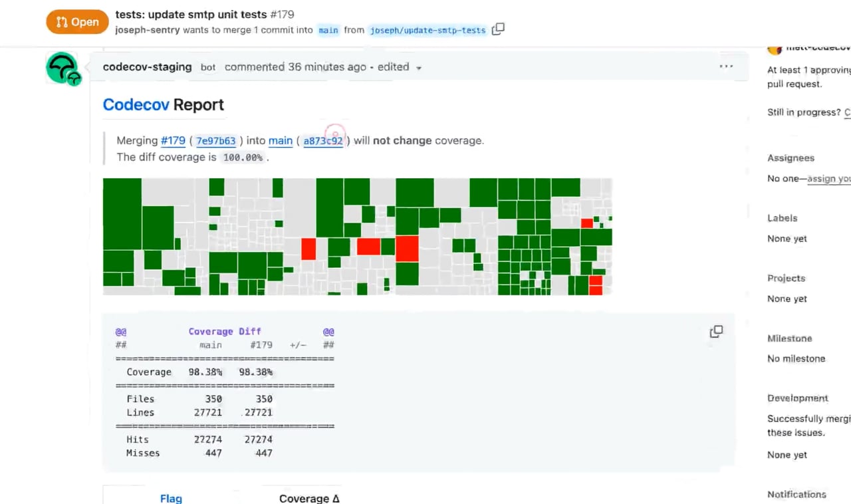The image size is (851, 504).
Task: Click the Flag column header
Action: pos(171,499)
